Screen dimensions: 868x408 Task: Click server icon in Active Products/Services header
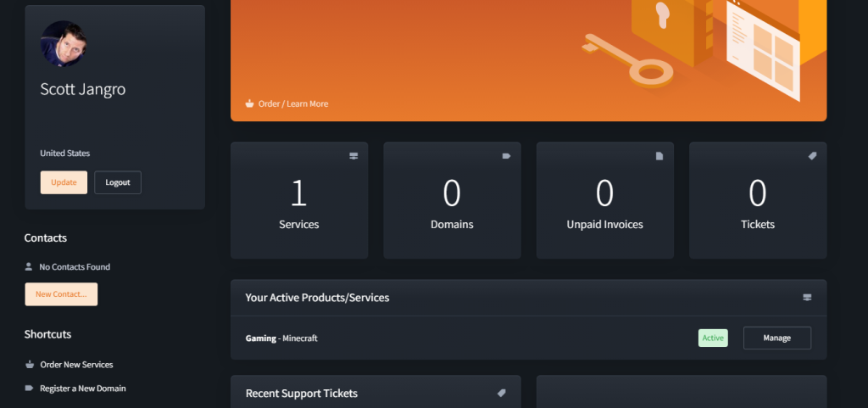pyautogui.click(x=807, y=297)
